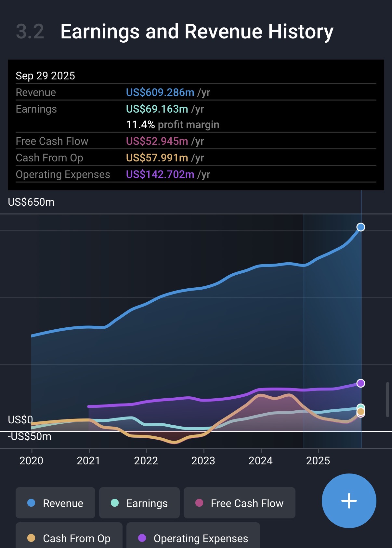This screenshot has height=548, width=392.
Task: Select 2023 on the chart's time axis
Action: (x=203, y=460)
